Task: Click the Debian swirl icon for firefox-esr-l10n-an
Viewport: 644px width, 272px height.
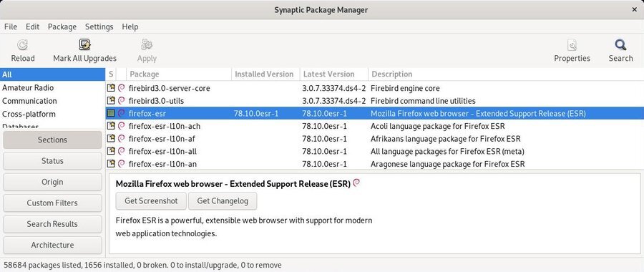Action: [x=121, y=163]
